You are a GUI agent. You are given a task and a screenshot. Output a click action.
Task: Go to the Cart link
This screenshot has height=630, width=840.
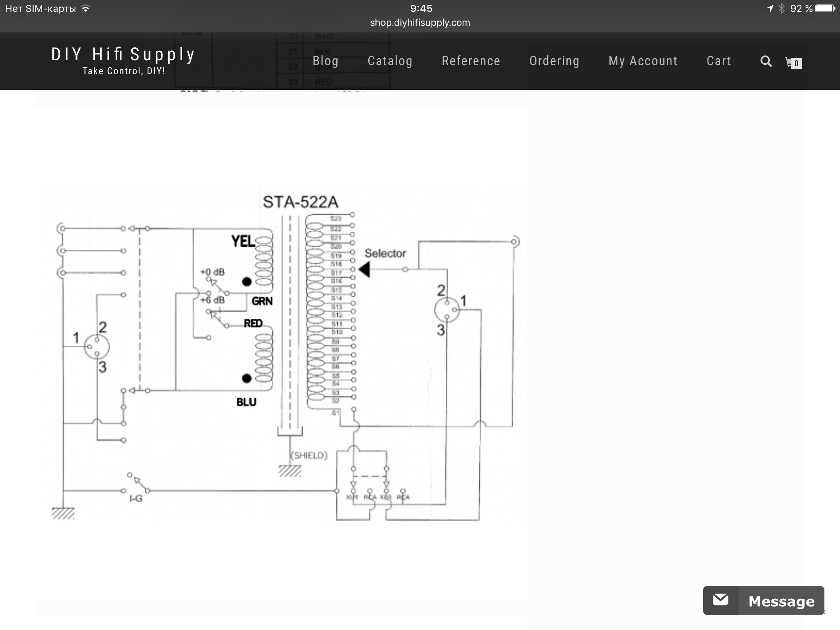click(x=719, y=61)
